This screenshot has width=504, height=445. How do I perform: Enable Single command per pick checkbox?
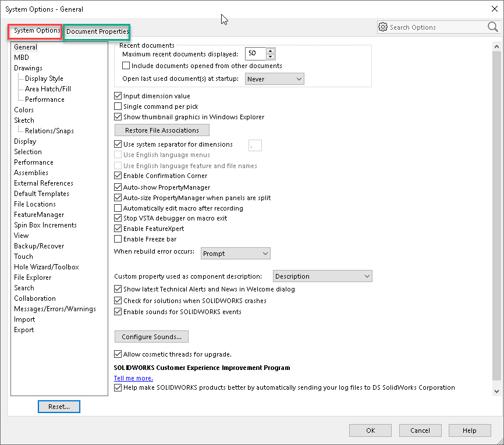pyautogui.click(x=118, y=106)
